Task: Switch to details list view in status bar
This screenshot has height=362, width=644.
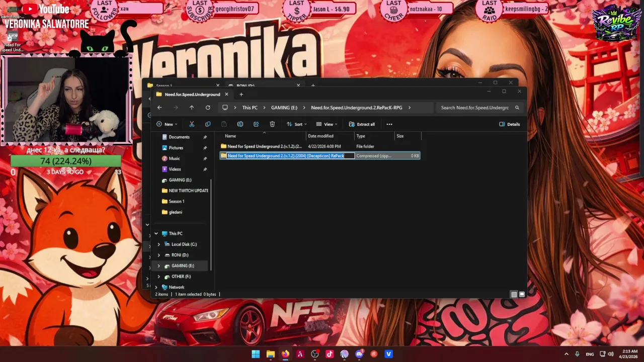Action: point(514,294)
